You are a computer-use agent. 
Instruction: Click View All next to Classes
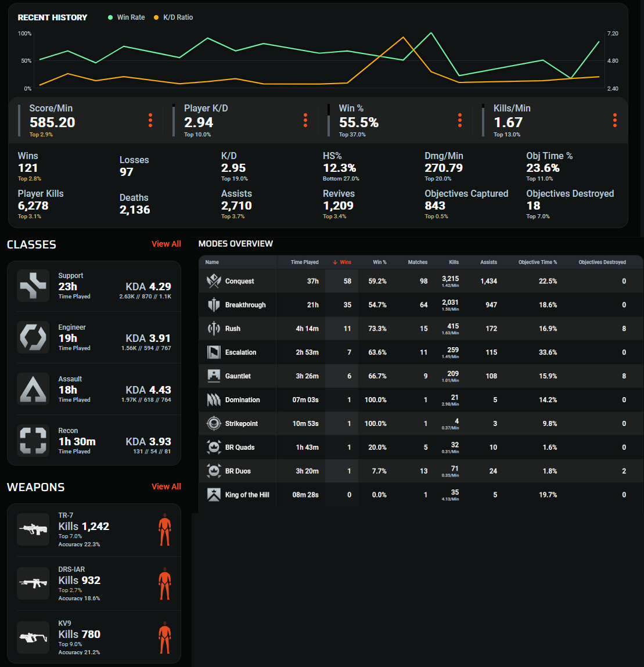click(x=166, y=244)
